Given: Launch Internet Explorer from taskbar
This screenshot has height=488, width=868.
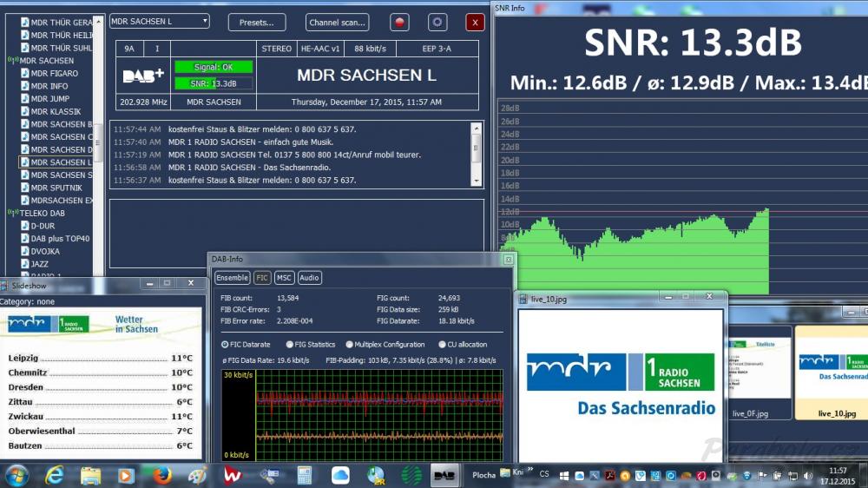Looking at the screenshot, I should click(x=54, y=475).
